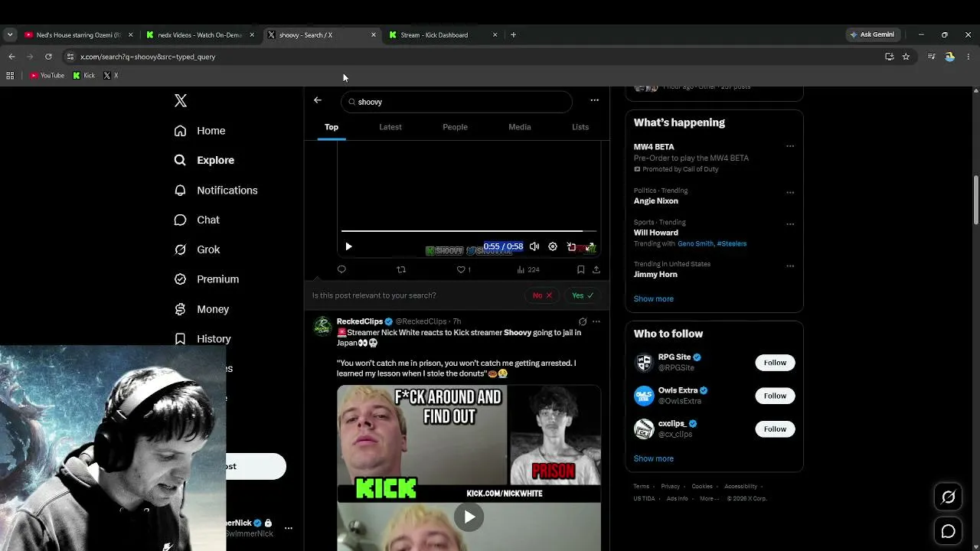Open more options for Angie Nixon trend
This screenshot has height=551, width=980.
pos(790,192)
